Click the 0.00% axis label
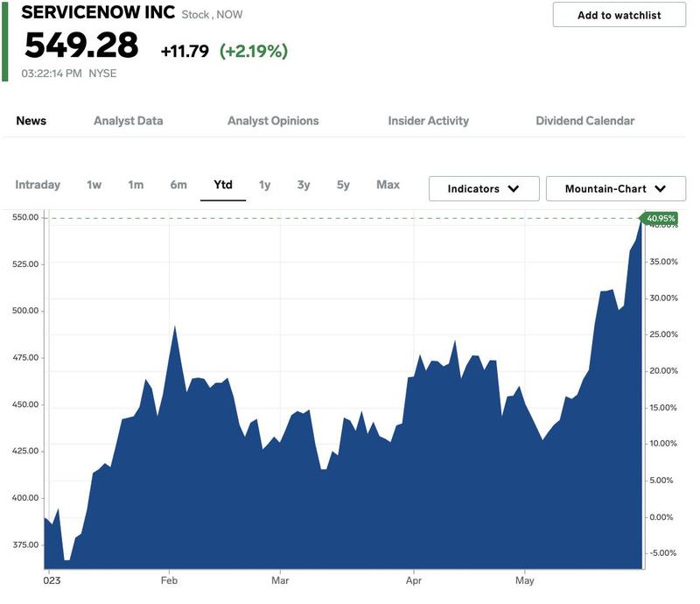 (661, 516)
